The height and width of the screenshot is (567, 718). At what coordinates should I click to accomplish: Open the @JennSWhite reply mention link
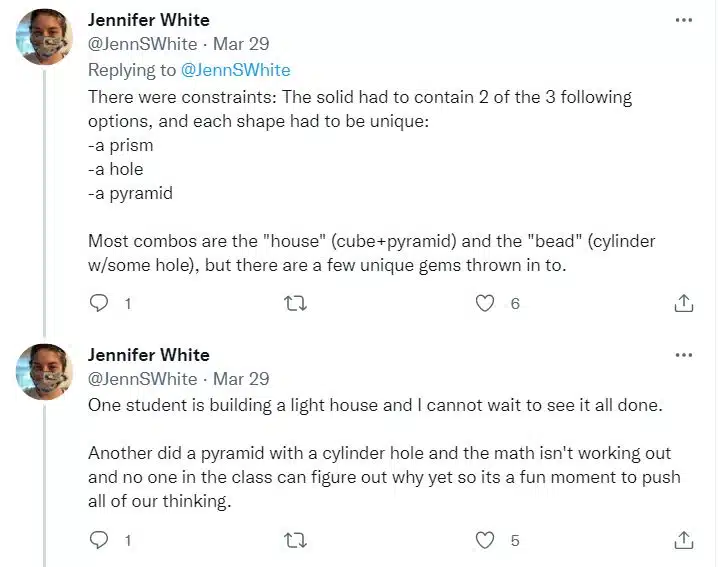[x=235, y=70]
